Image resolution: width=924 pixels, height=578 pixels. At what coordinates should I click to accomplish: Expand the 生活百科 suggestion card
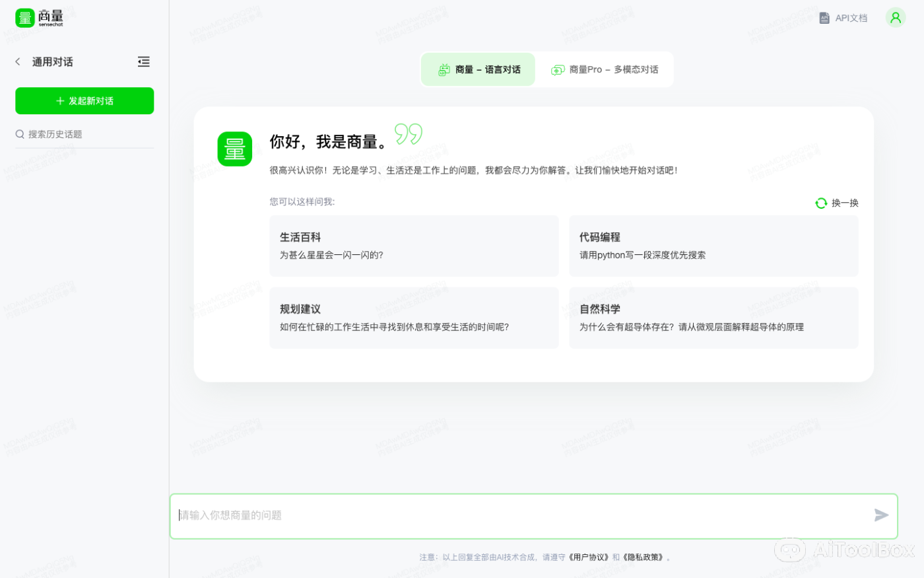click(414, 246)
